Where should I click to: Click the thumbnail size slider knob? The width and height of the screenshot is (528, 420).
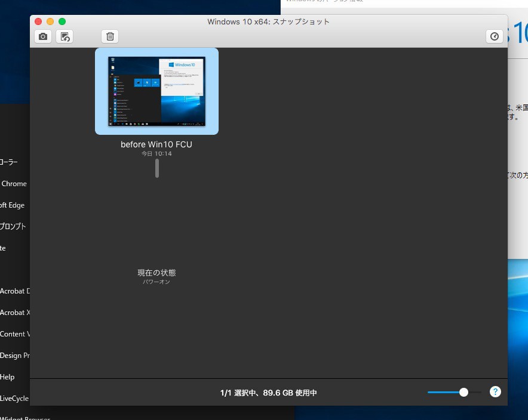pos(463,392)
